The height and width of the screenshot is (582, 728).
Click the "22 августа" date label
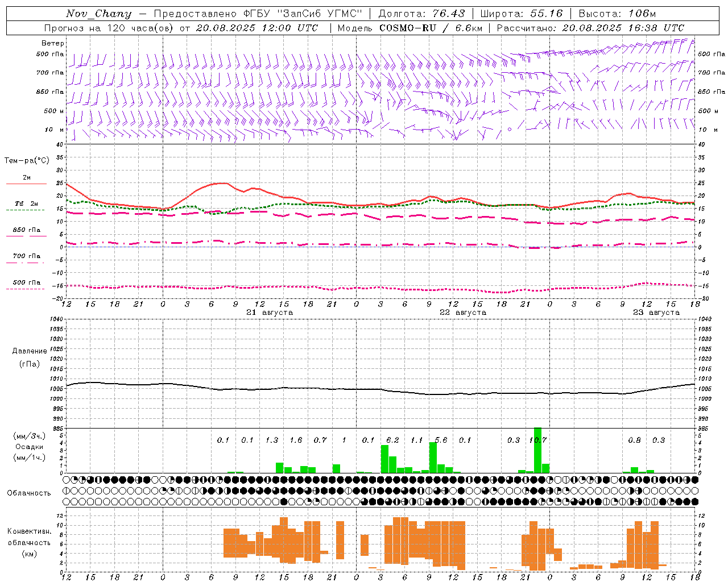tap(463, 313)
